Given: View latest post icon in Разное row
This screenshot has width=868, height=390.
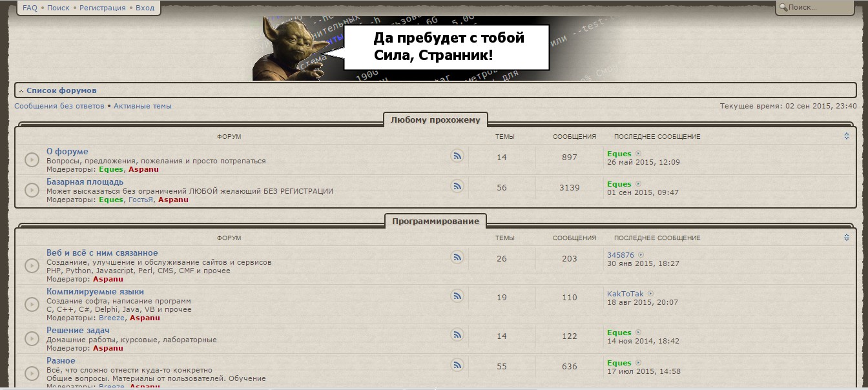Looking at the screenshot, I should pos(639,363).
